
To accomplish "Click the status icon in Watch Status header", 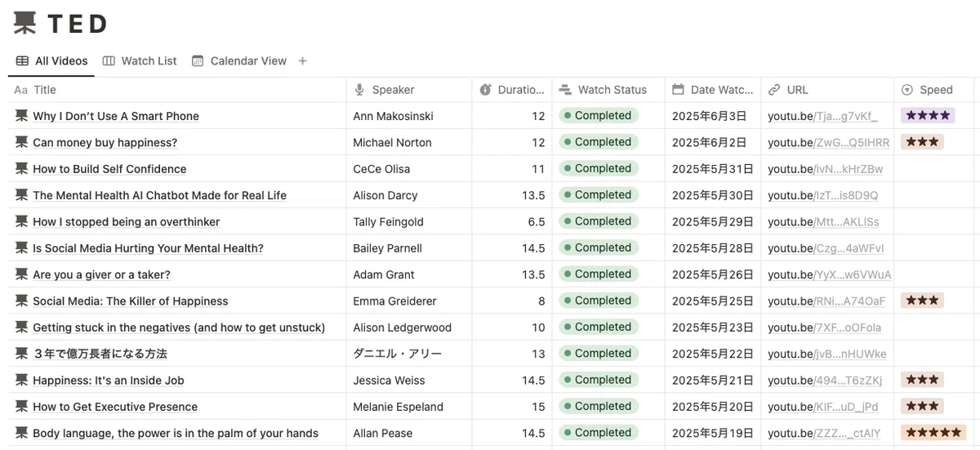I will pos(565,90).
